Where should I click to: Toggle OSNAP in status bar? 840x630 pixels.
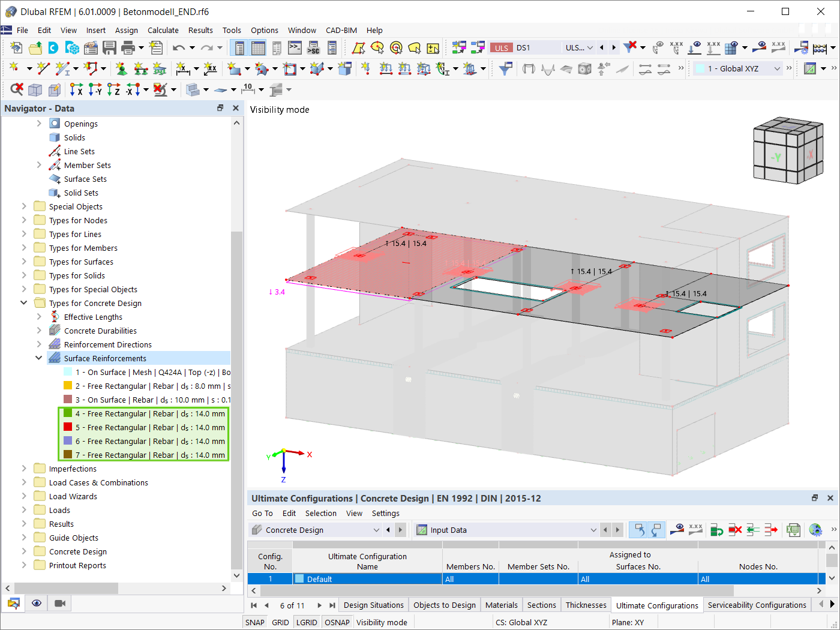point(337,622)
